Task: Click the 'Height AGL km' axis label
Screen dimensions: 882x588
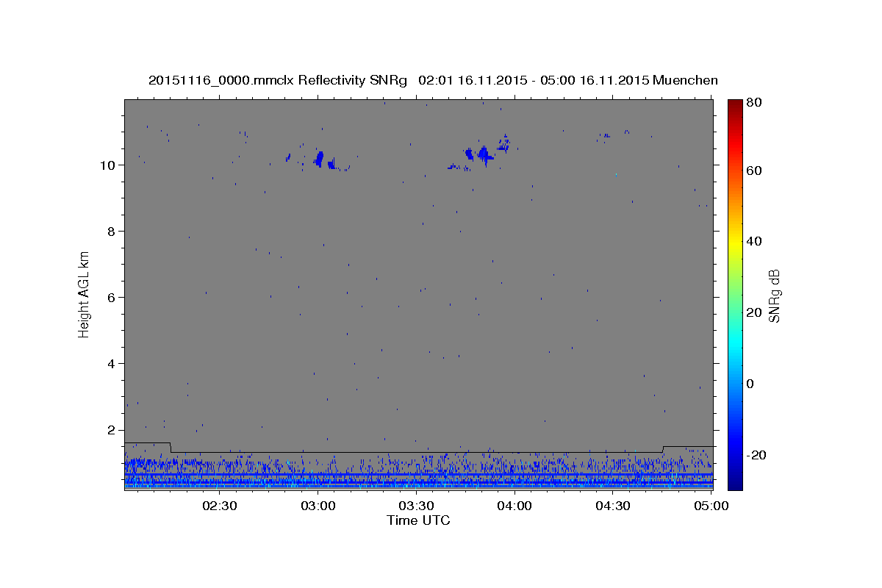Action: click(84, 294)
